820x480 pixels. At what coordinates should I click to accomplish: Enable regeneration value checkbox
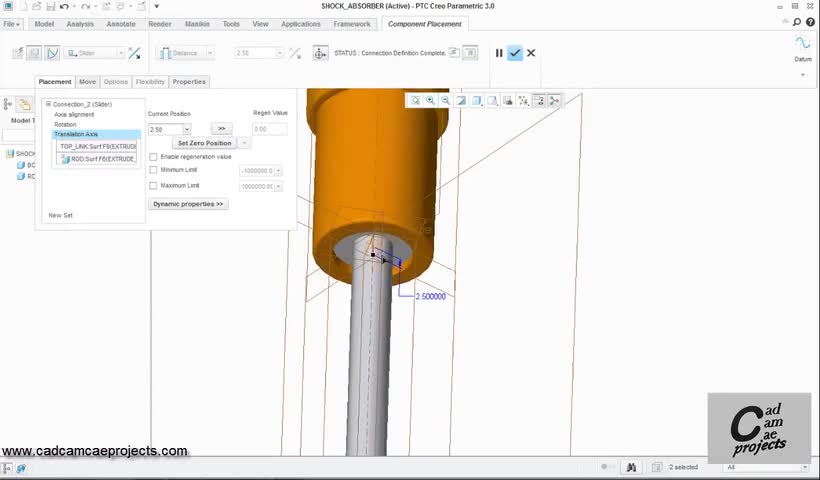pos(153,157)
